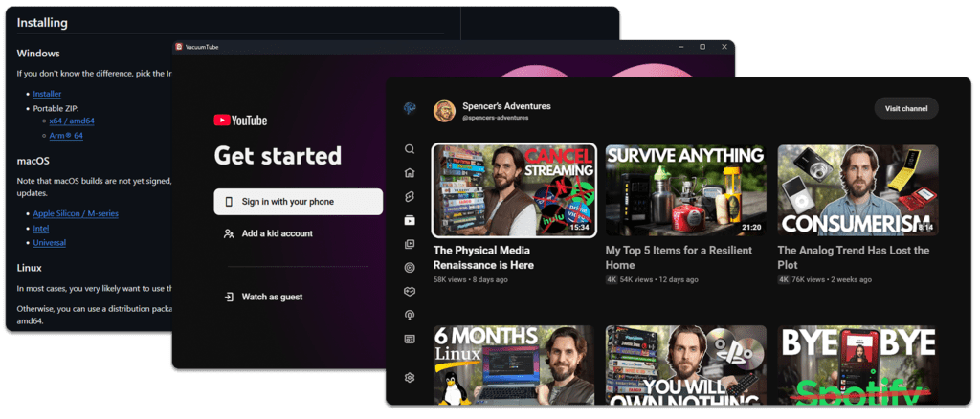Screen dimensions: 980x419
Task: Click the 21:20 duration badge
Action: pos(751,228)
